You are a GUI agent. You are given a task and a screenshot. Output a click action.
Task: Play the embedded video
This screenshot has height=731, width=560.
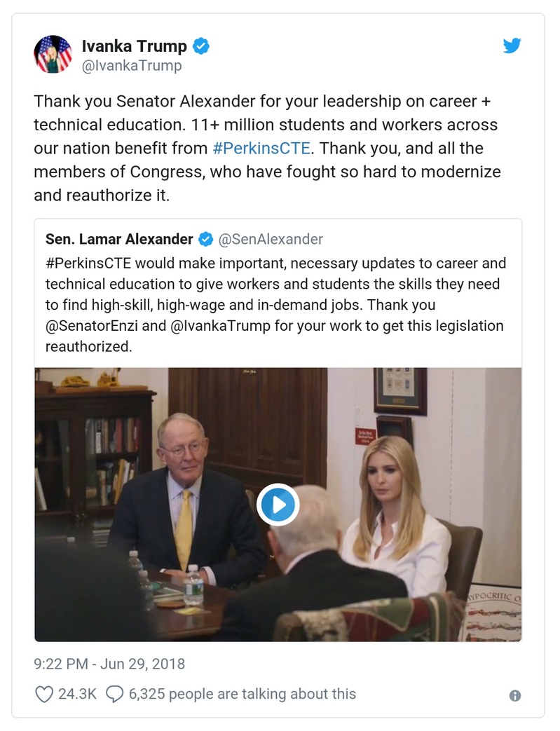[278, 505]
